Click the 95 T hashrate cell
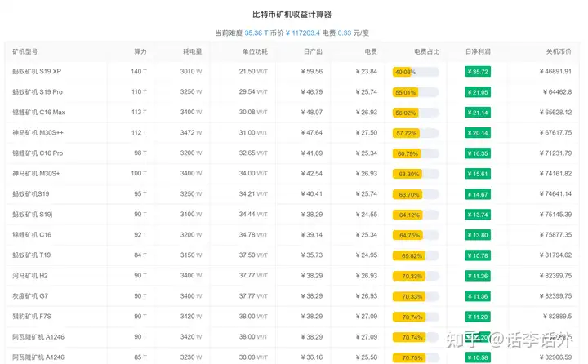Viewport: 588px width, 364px height. click(x=140, y=193)
